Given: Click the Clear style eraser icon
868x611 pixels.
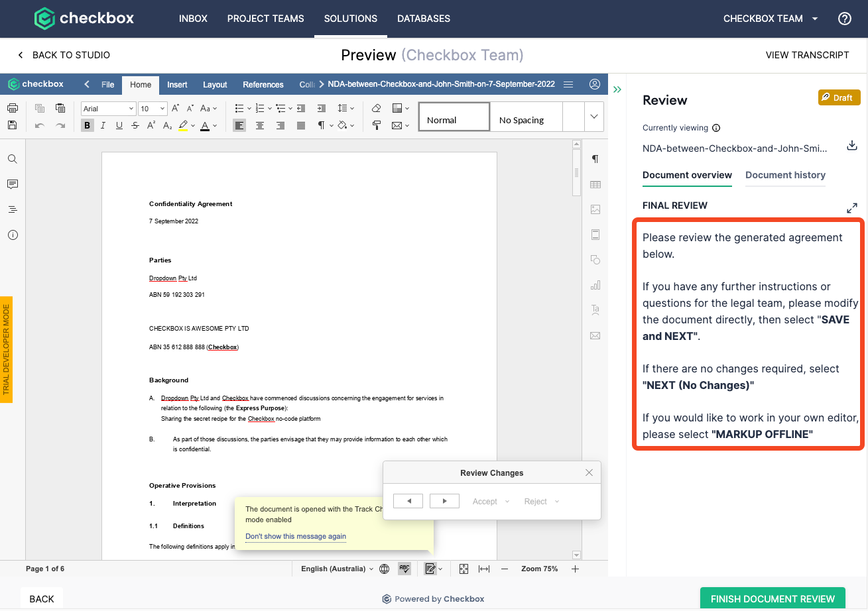Looking at the screenshot, I should click(x=376, y=108).
